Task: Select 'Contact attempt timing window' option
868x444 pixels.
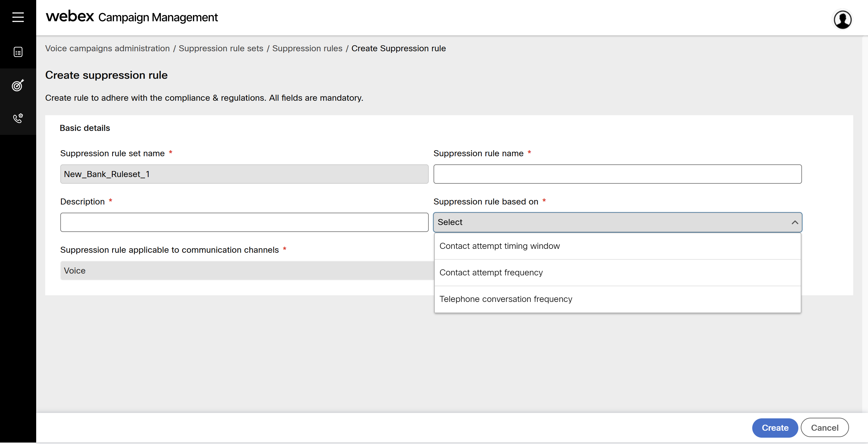Action: coord(499,246)
